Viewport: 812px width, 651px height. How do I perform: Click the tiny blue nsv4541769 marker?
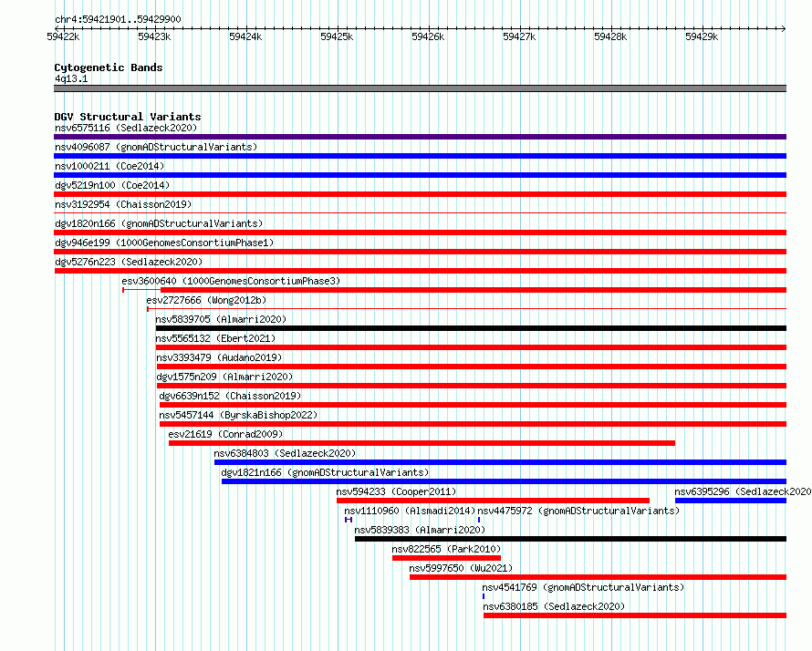tap(484, 596)
